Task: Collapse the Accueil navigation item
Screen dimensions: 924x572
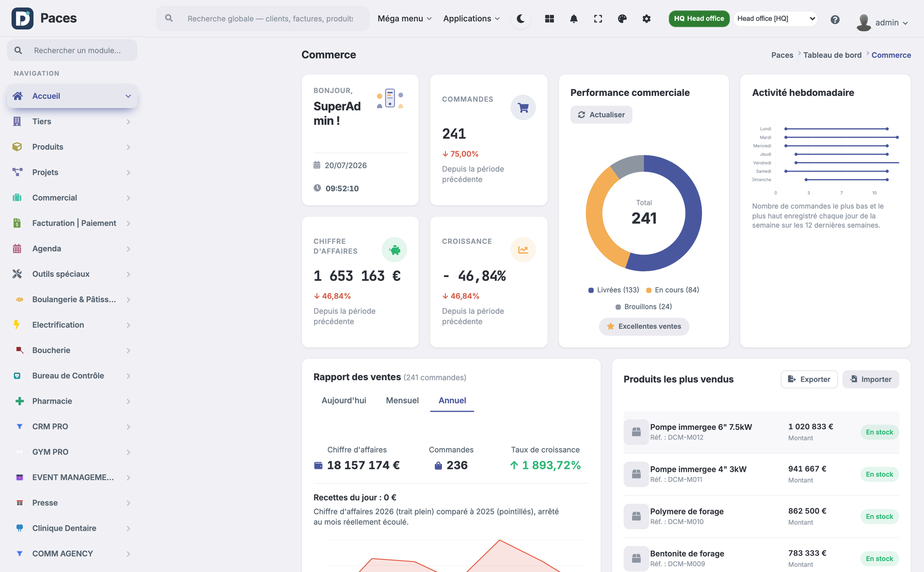Action: [72, 96]
